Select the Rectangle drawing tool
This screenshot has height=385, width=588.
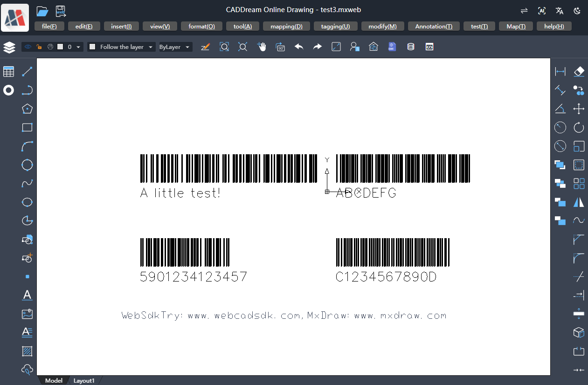coord(27,128)
